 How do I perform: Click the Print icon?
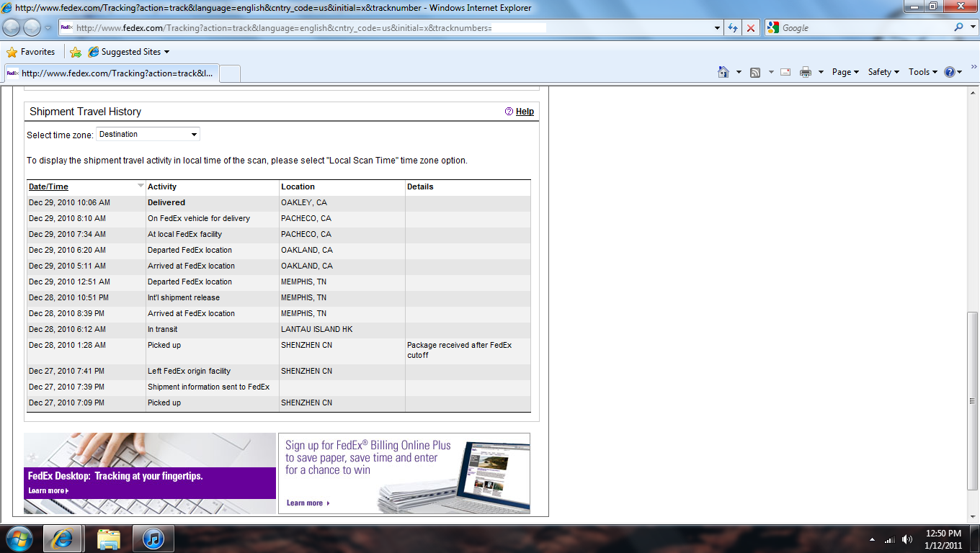point(806,72)
